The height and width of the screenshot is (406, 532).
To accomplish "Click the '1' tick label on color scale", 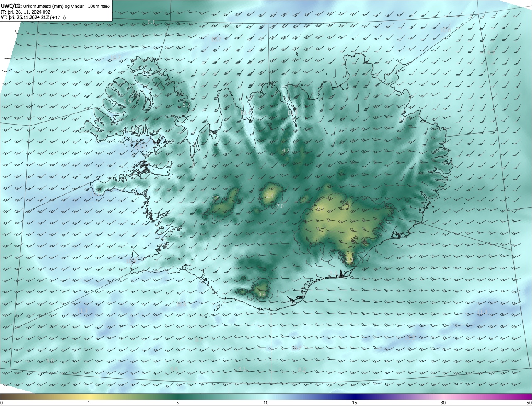I will 89,403.
